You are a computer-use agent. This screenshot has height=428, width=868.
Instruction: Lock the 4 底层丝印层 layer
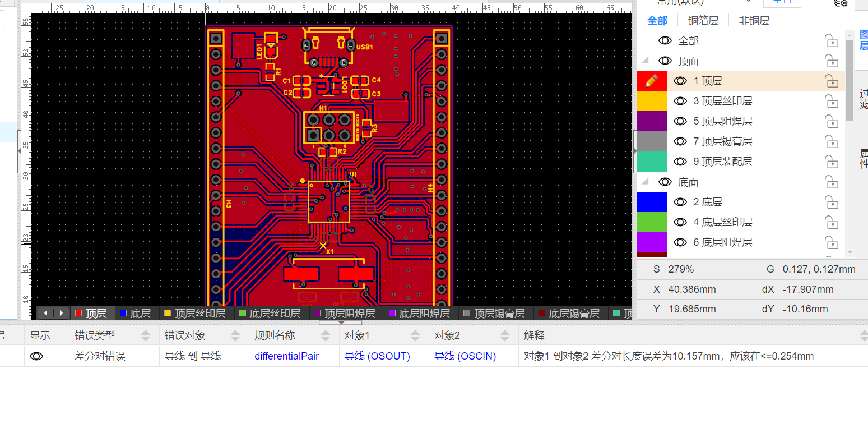tap(831, 222)
